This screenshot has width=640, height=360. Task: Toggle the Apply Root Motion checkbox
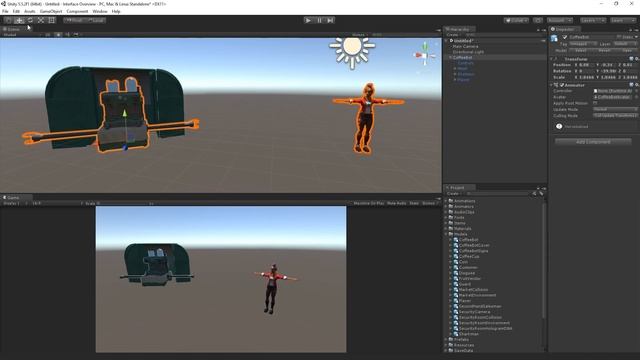[x=595, y=103]
